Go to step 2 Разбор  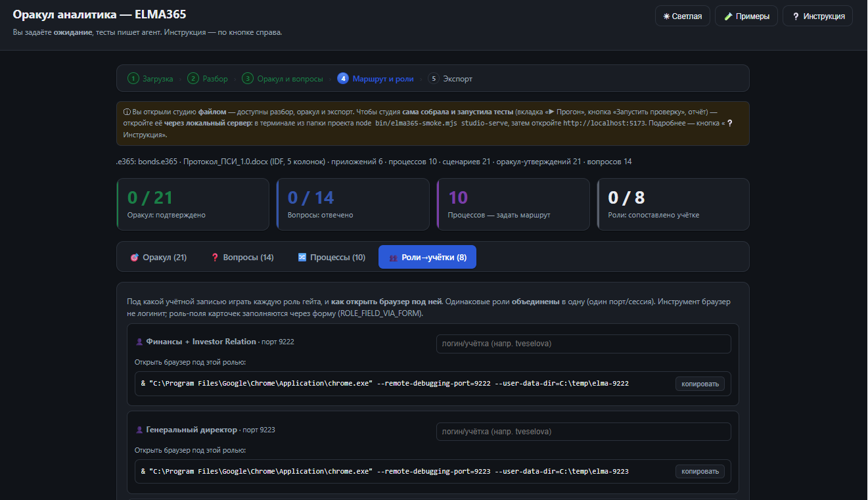(x=208, y=79)
